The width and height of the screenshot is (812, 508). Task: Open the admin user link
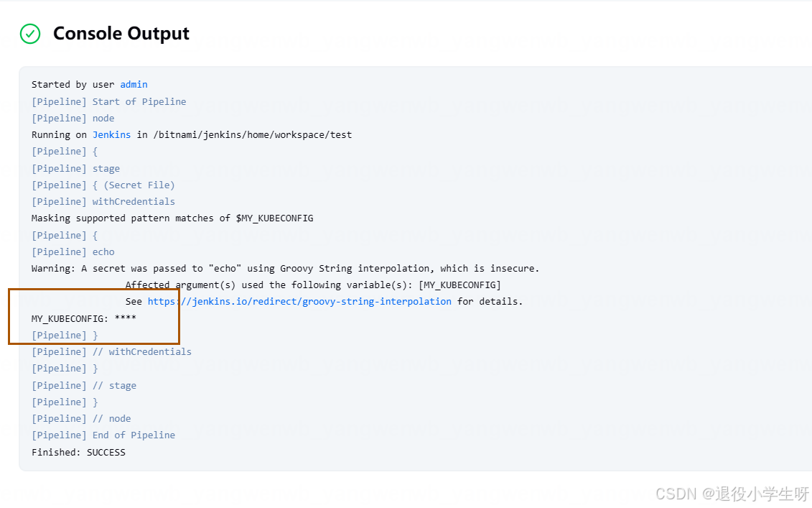134,85
